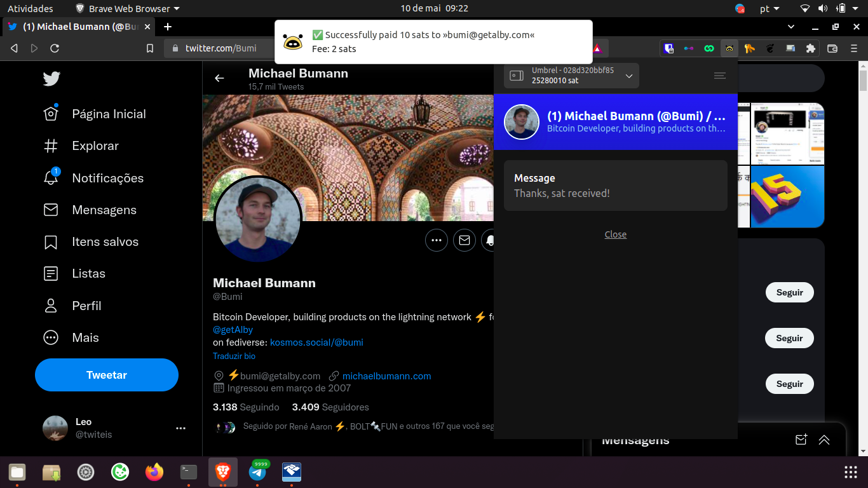Open Página Inicial in the sidebar
The height and width of the screenshot is (488, 868).
pos(95,114)
